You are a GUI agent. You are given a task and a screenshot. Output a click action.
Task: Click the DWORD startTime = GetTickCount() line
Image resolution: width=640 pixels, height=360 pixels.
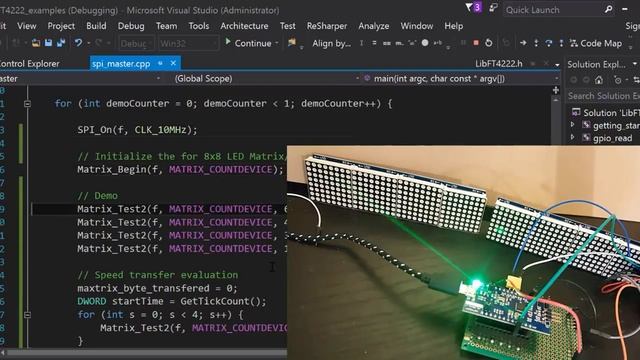click(x=171, y=301)
